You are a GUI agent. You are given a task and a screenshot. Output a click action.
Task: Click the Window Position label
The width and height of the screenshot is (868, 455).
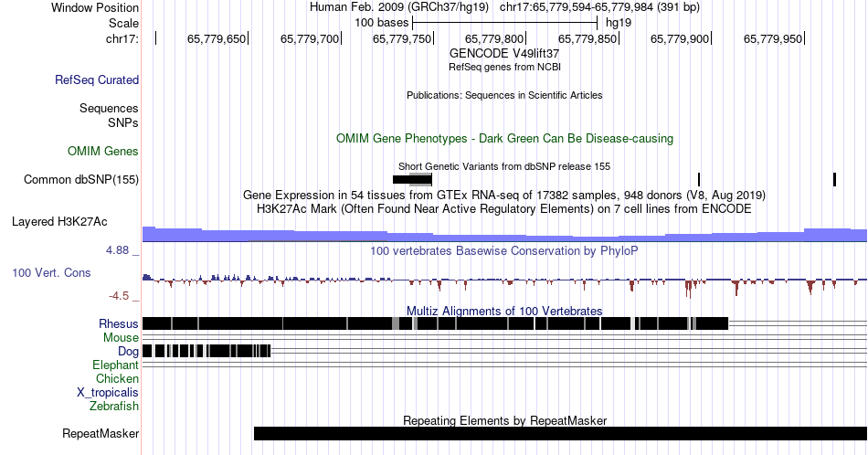click(95, 7)
